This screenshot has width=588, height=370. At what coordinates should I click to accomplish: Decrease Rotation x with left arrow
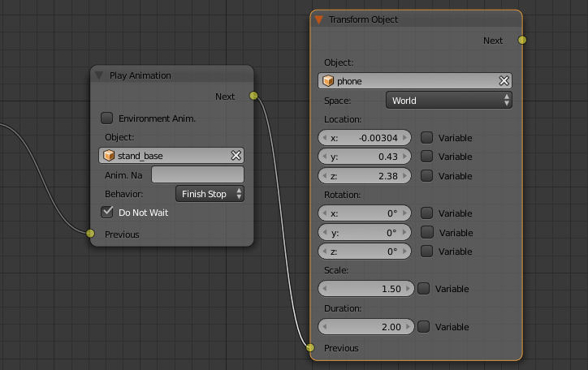pyautogui.click(x=324, y=213)
